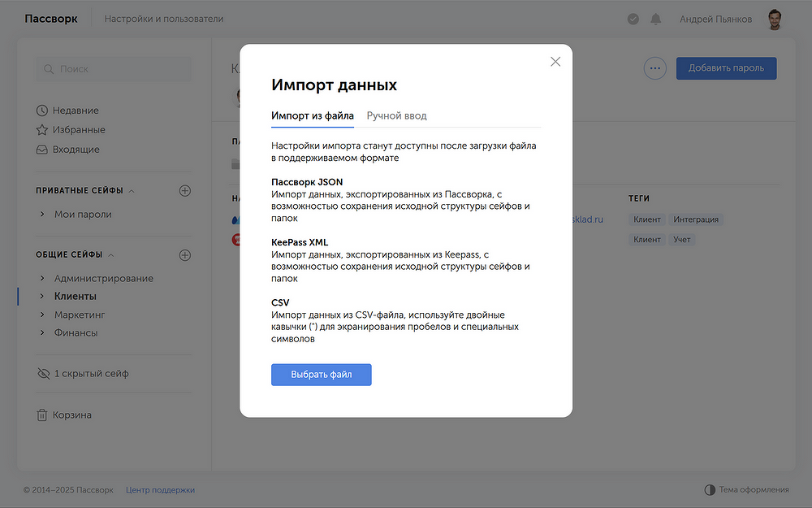812x508 pixels.
Task: Open Настройки и пользователи
Action: pyautogui.click(x=164, y=19)
